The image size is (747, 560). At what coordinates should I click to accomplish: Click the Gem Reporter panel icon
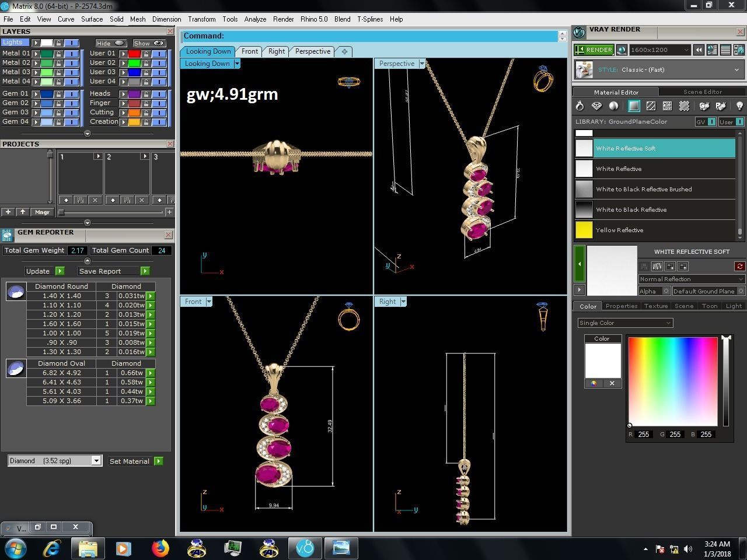[x=7, y=235]
